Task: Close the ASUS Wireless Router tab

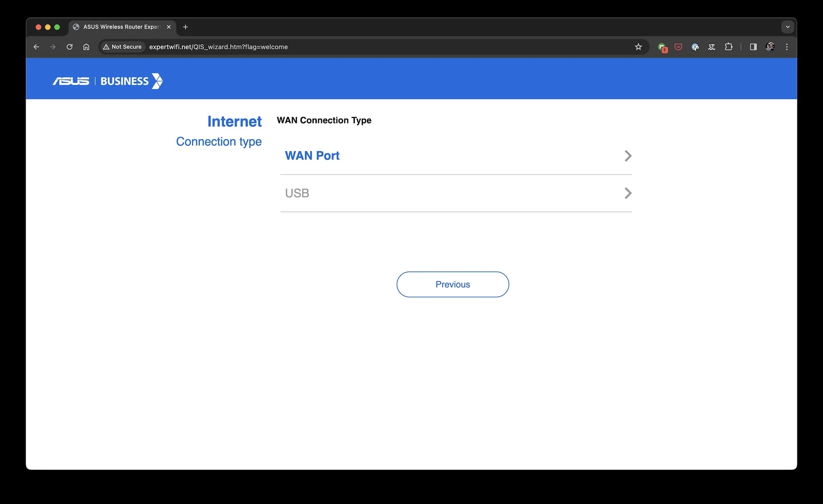Action: pyautogui.click(x=169, y=27)
